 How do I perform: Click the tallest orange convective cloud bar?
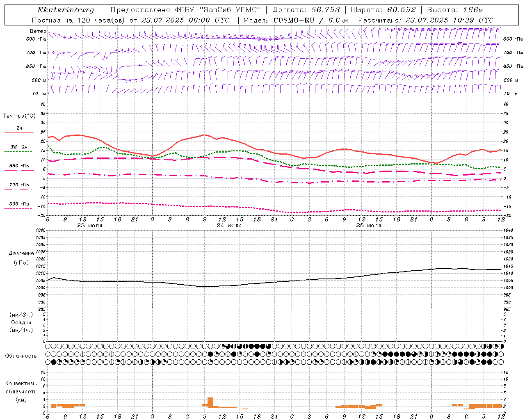[x=210, y=402]
